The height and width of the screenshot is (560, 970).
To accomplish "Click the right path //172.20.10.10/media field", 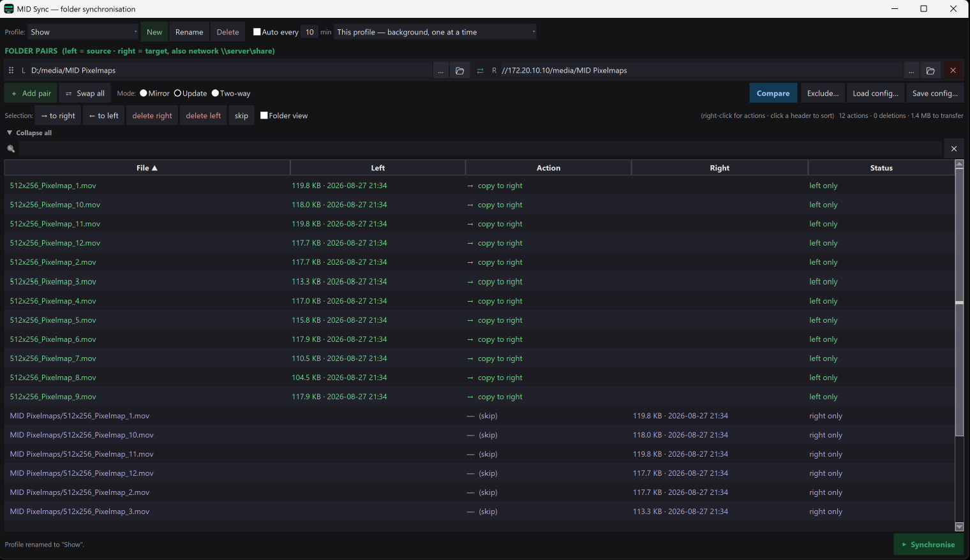I will click(701, 71).
